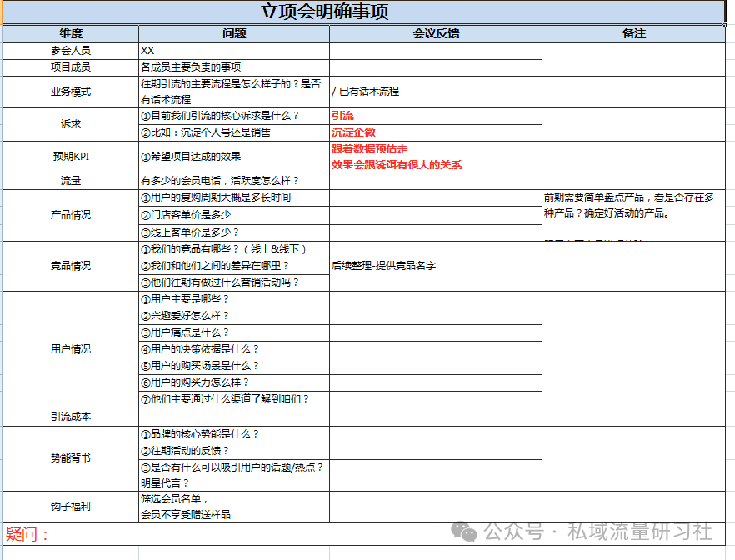Click the question 往期引流的主要流程是怎么样子的
735x560 pixels.
234,92
